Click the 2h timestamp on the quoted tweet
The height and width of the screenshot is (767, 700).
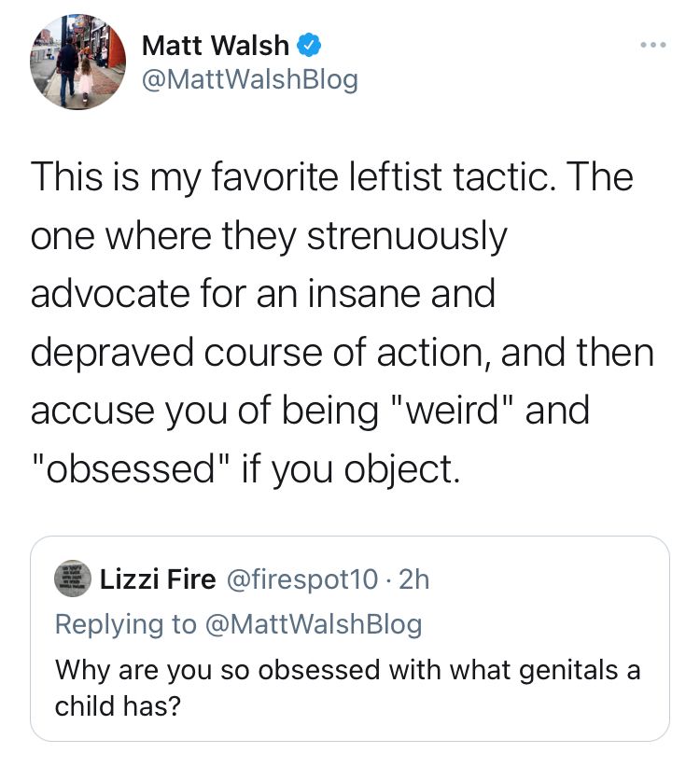click(x=413, y=579)
